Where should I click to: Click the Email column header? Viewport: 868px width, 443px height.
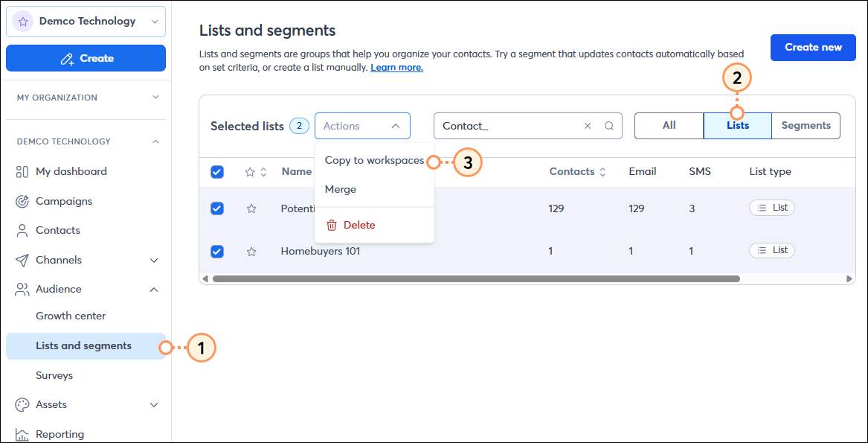pyautogui.click(x=643, y=172)
